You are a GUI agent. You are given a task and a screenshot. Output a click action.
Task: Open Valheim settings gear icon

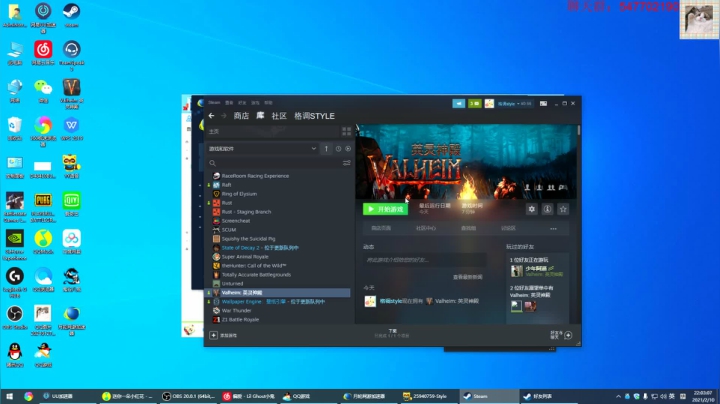532,209
